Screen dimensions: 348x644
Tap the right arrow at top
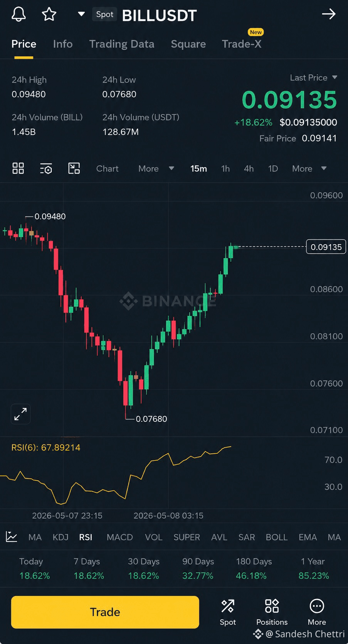pos(329,14)
